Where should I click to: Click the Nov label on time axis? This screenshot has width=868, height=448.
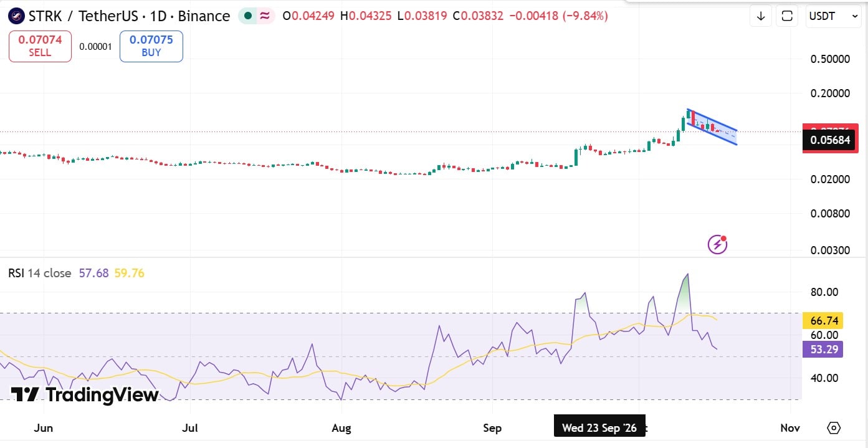(x=790, y=428)
